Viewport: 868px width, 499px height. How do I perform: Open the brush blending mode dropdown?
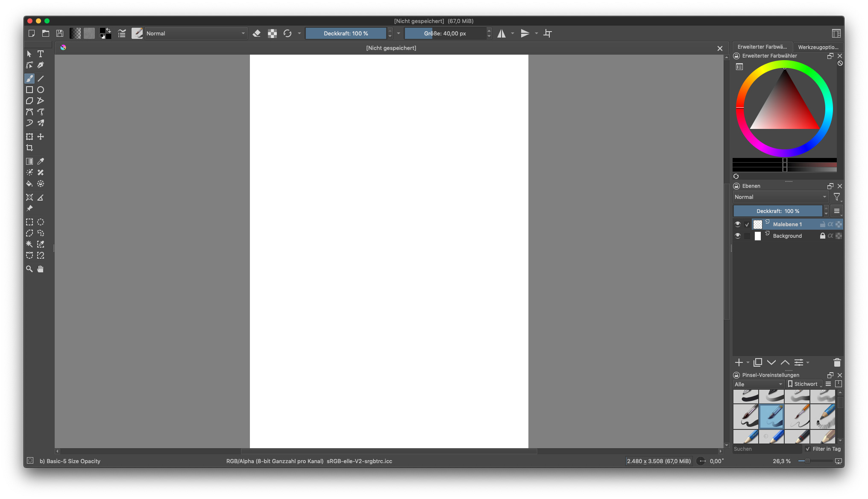click(196, 33)
